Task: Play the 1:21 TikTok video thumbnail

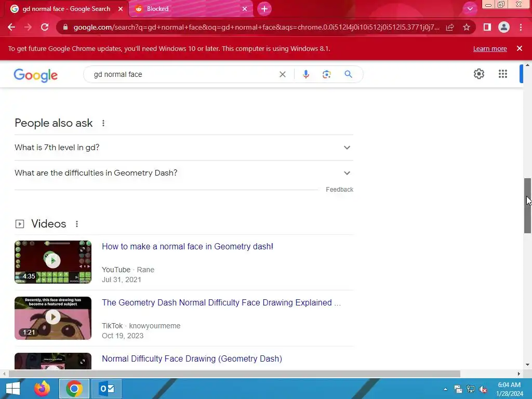Action: (x=53, y=318)
